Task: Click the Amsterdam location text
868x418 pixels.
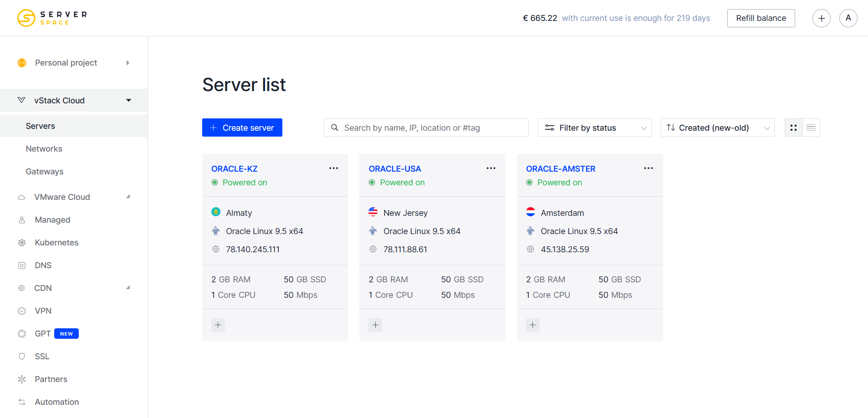Action: 562,213
